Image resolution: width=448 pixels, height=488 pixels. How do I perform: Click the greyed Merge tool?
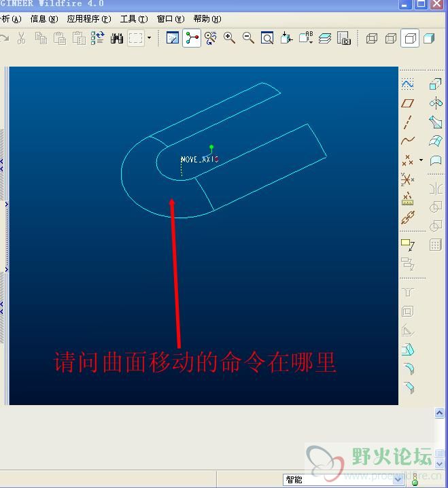(x=436, y=207)
